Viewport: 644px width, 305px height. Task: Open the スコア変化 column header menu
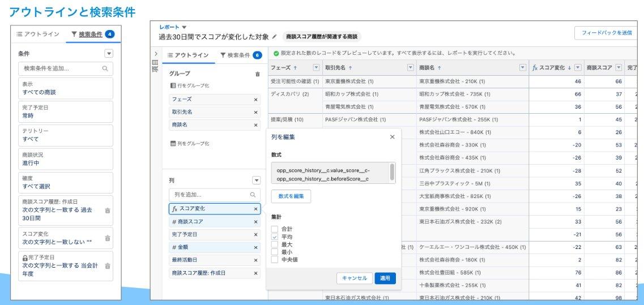tap(578, 68)
